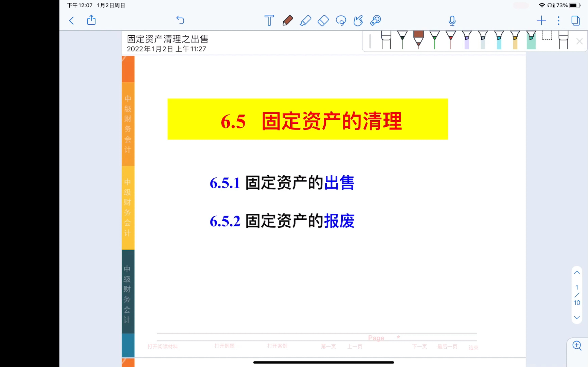Start audio recording with microphone icon
The width and height of the screenshot is (588, 367).
coord(452,21)
